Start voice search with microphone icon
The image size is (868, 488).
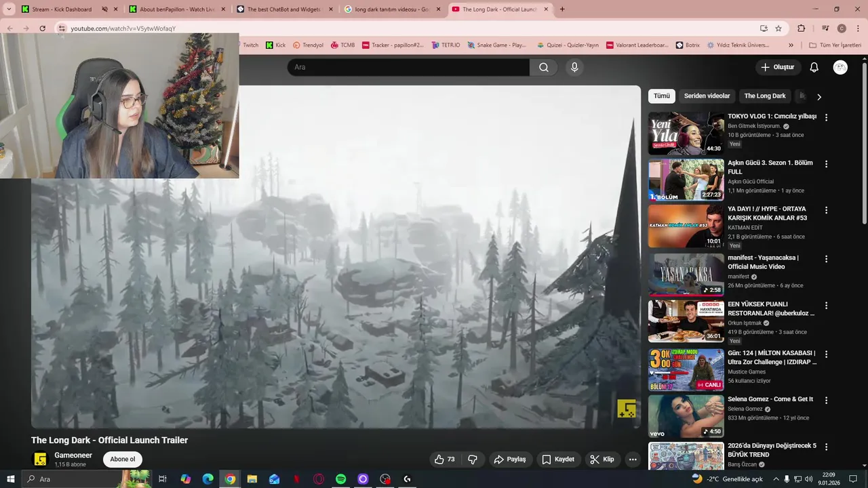coord(574,67)
